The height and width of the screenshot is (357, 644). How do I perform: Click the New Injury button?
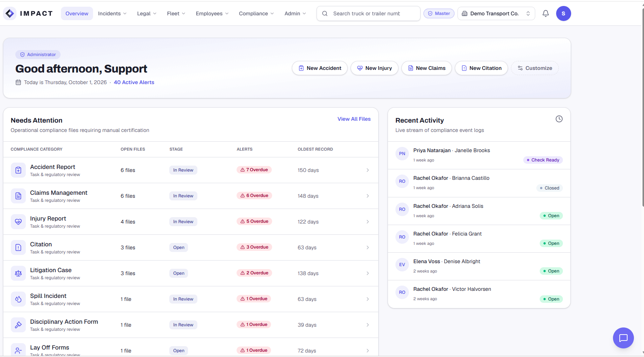coord(375,68)
